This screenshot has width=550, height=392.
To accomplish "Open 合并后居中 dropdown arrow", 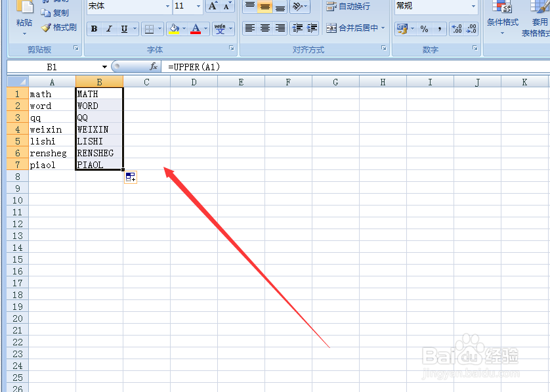I will [383, 28].
